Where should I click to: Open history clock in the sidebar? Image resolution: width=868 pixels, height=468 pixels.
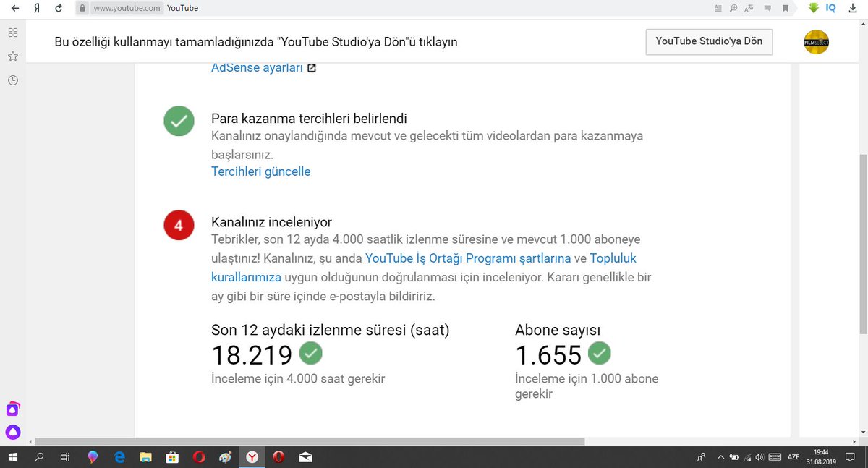coord(12,80)
